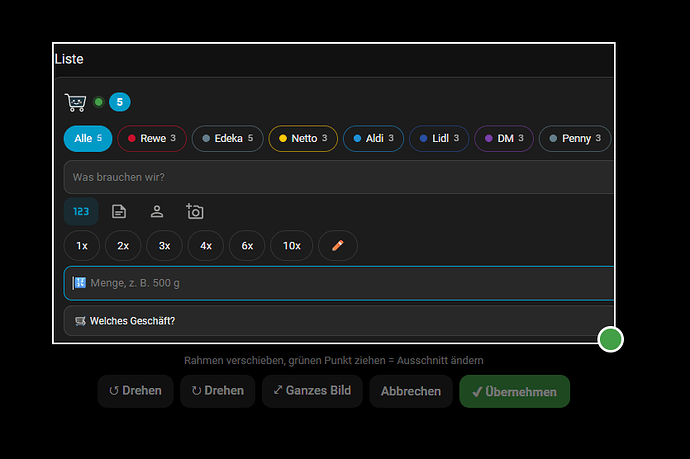Choose quantity 3x
The height and width of the screenshot is (459, 690).
165,246
